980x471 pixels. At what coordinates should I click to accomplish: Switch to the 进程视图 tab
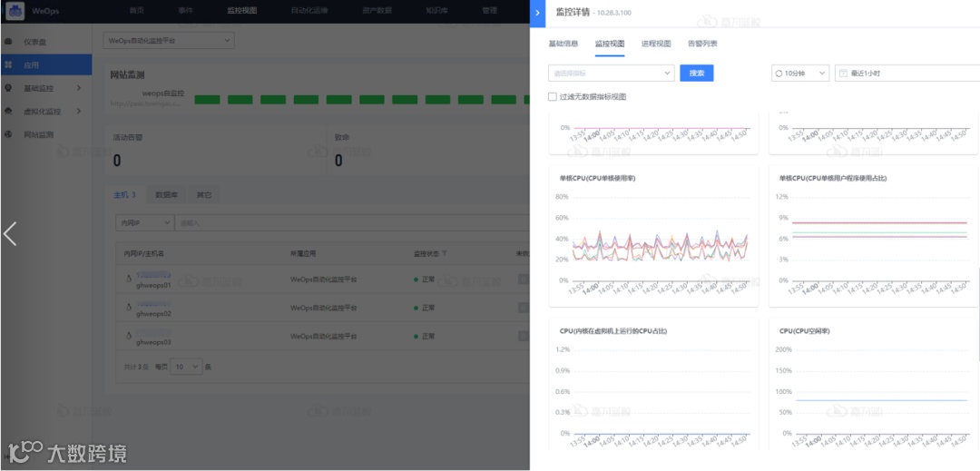tap(656, 44)
